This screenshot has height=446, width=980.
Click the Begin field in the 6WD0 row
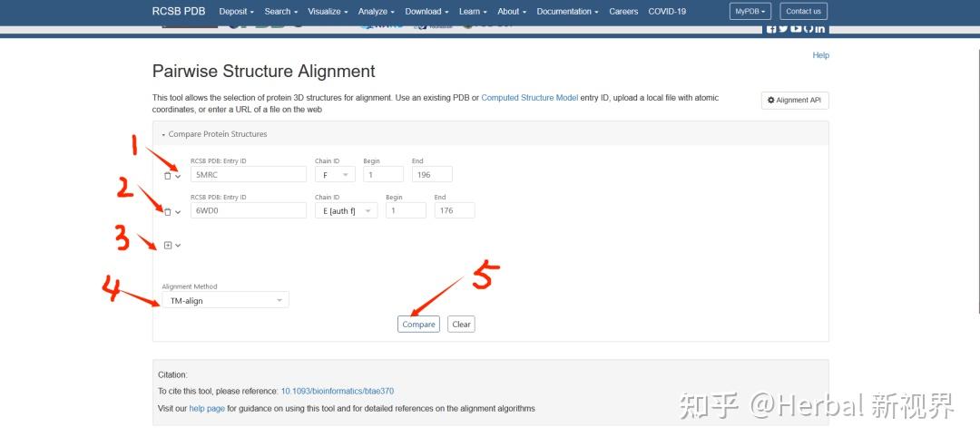(407, 211)
